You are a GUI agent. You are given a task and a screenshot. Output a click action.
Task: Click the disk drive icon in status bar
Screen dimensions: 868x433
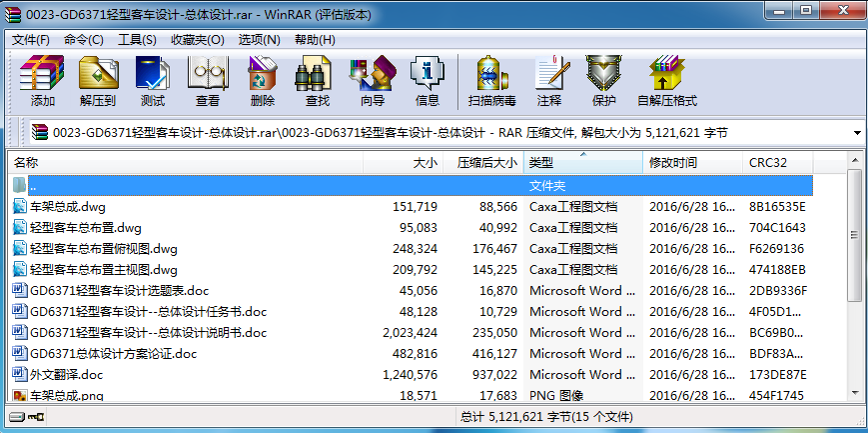click(x=18, y=416)
